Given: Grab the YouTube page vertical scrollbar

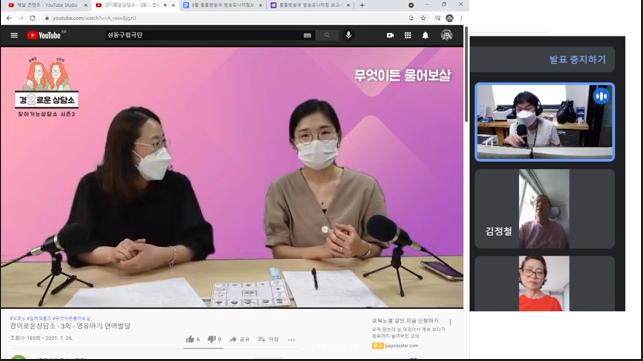Looking at the screenshot, I should point(466,74).
